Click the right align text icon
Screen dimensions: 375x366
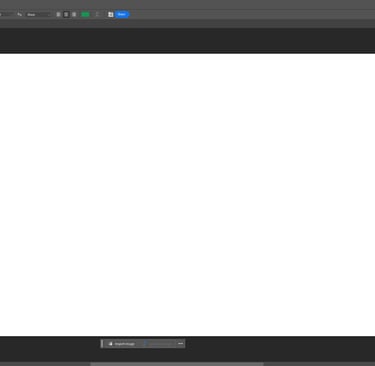[x=74, y=14]
